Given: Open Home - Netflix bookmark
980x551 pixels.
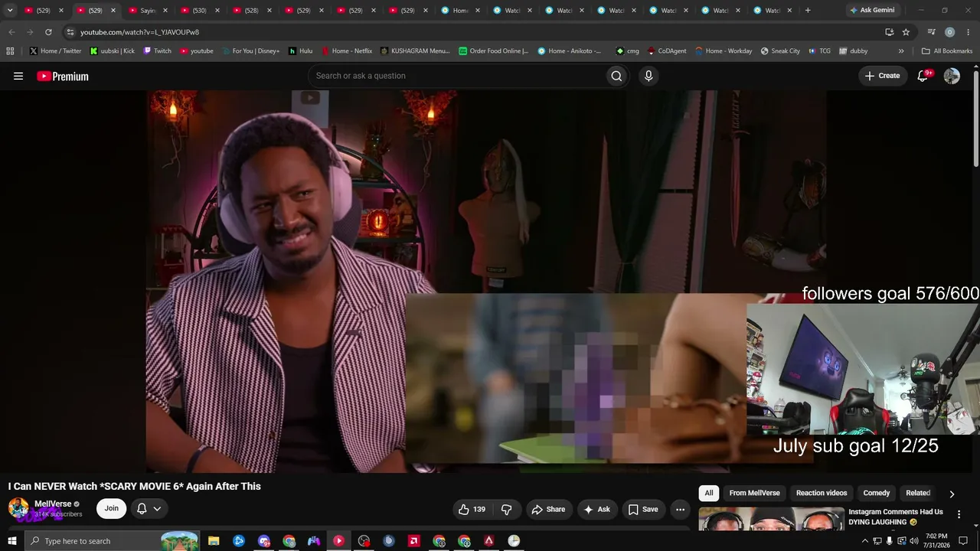Looking at the screenshot, I should pyautogui.click(x=346, y=51).
